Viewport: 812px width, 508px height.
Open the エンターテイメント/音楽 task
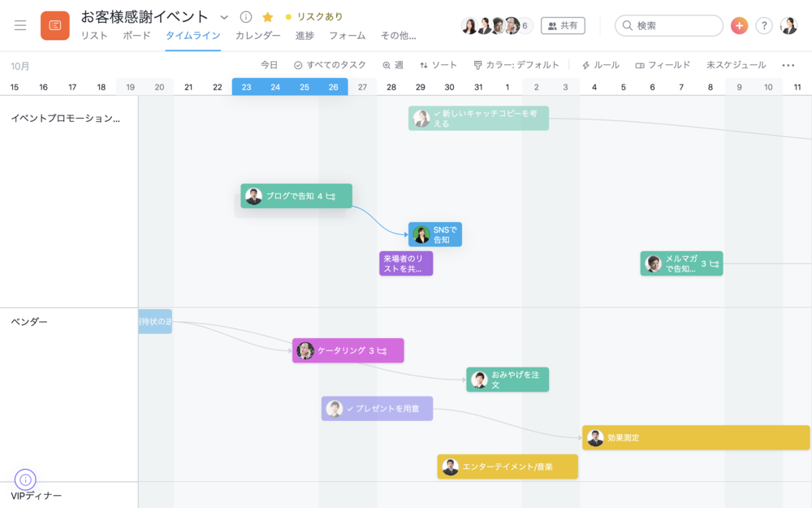click(x=508, y=467)
